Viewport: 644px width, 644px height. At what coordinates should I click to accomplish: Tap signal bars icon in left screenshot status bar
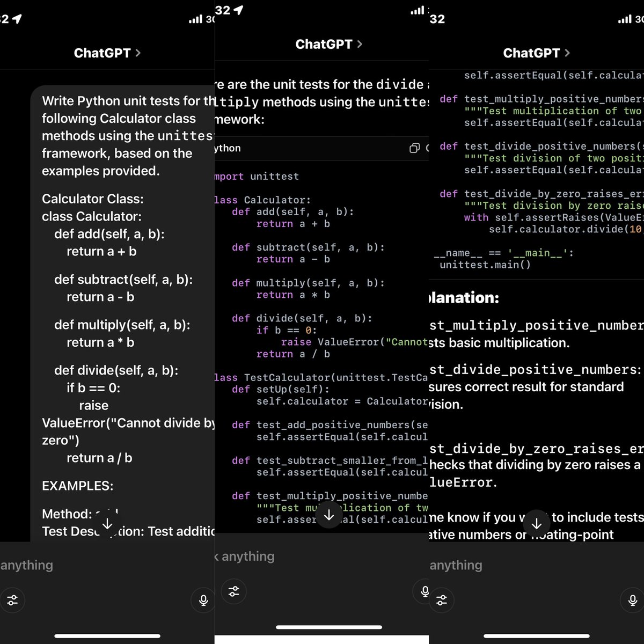pyautogui.click(x=195, y=19)
